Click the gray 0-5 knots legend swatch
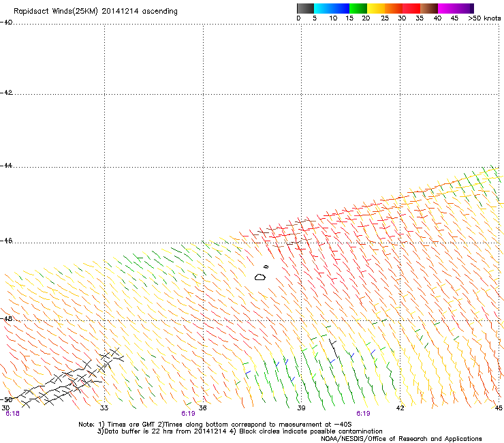The image size is (504, 443). (x=305, y=8)
